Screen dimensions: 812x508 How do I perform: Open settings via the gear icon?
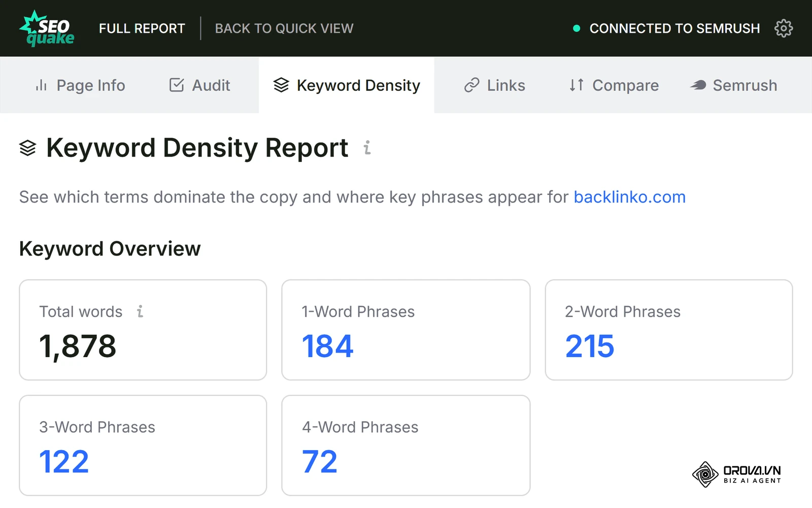[x=784, y=28]
